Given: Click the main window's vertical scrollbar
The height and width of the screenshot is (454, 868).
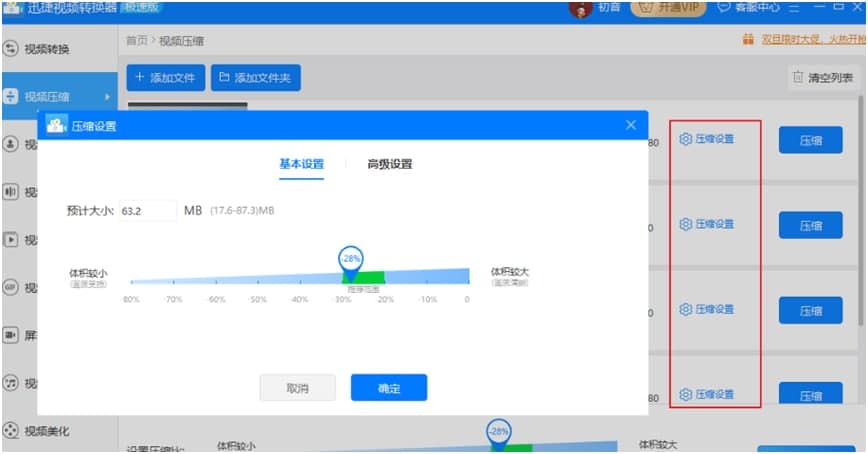Looking at the screenshot, I should (x=861, y=210).
